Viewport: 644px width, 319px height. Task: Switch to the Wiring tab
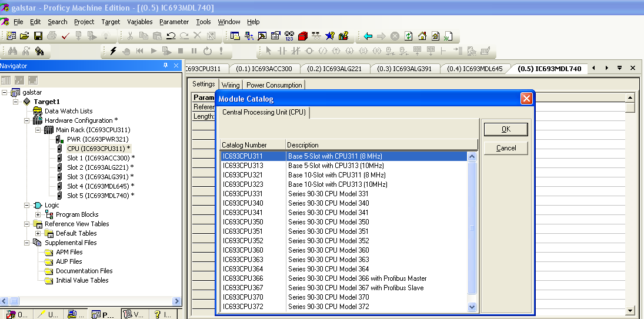pyautogui.click(x=231, y=85)
